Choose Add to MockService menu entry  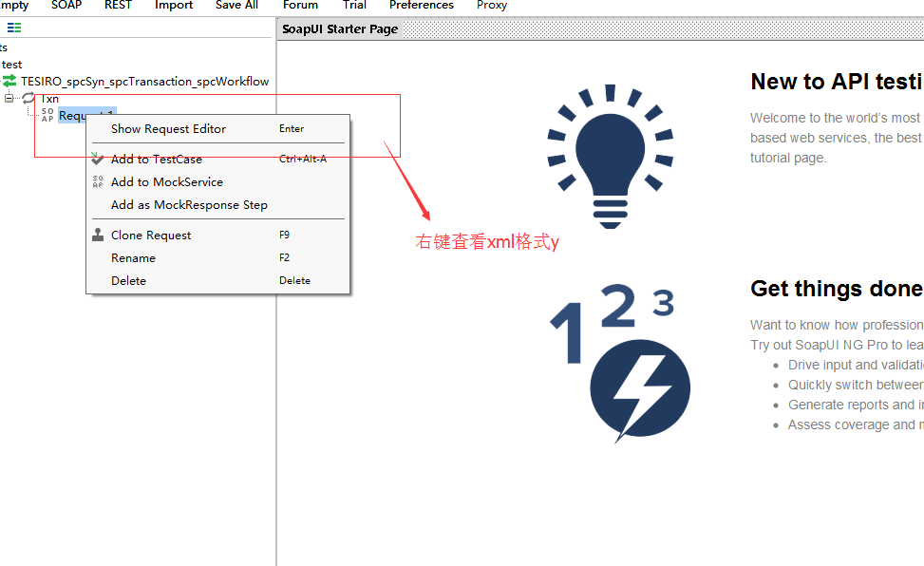pyautogui.click(x=218, y=182)
